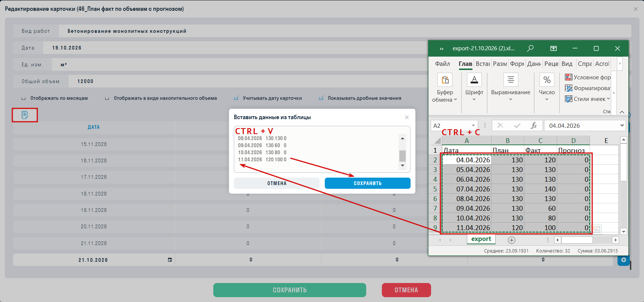
Task: Select the export sheet tab
Action: pyautogui.click(x=481, y=239)
